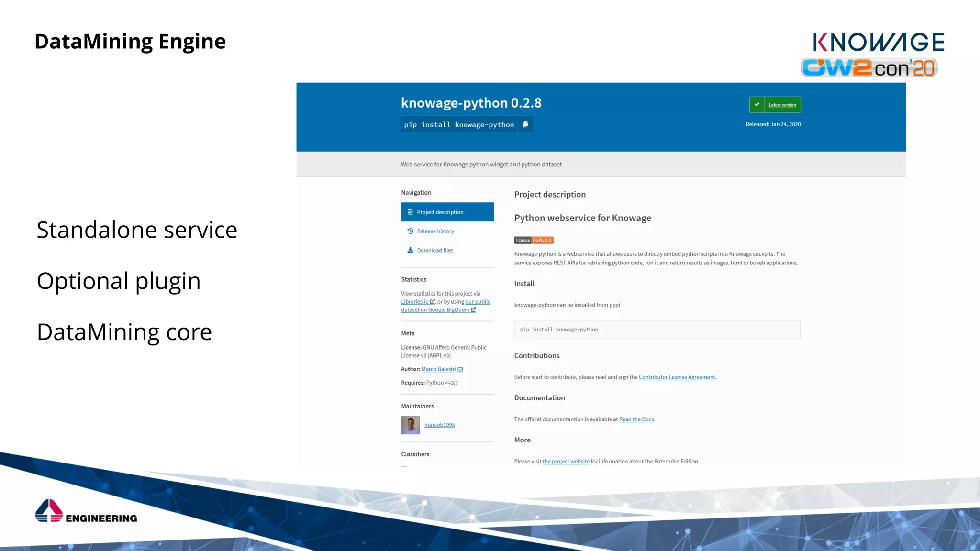The height and width of the screenshot is (551, 980).
Task: Click the external link icon after Libraries.io
Action: coord(432,302)
